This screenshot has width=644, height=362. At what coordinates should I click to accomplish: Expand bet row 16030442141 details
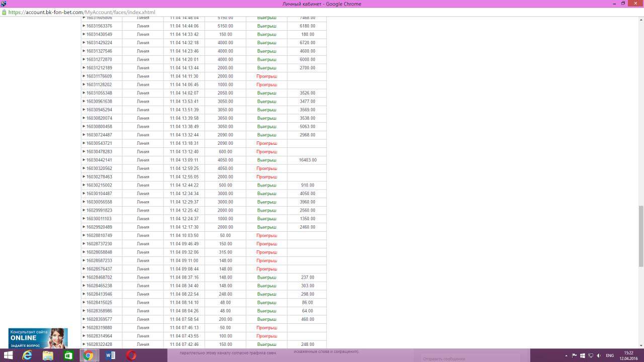84,160
